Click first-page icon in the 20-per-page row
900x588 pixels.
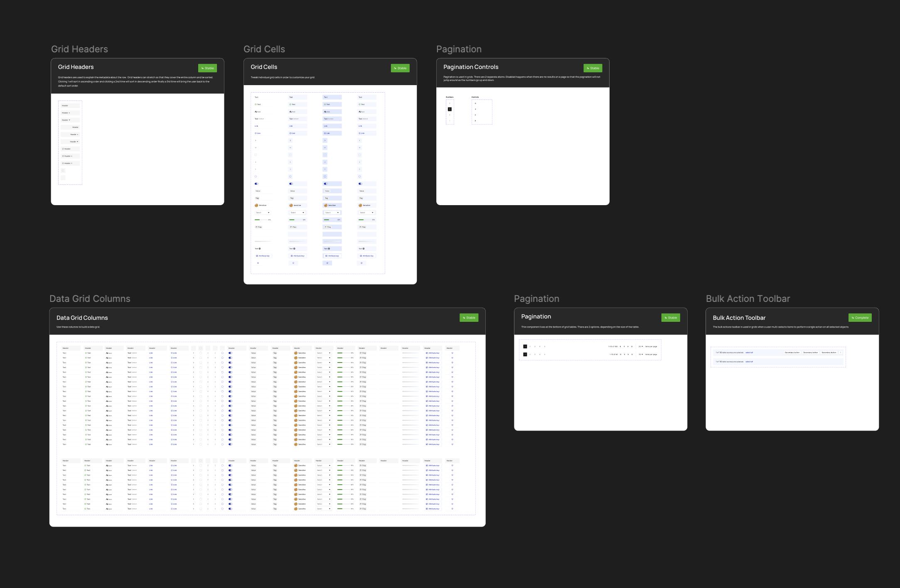pos(620,346)
